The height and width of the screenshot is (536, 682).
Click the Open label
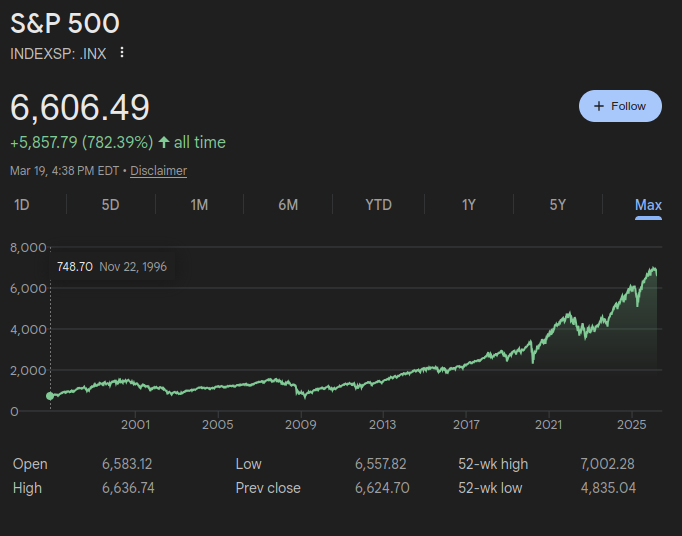pos(30,464)
